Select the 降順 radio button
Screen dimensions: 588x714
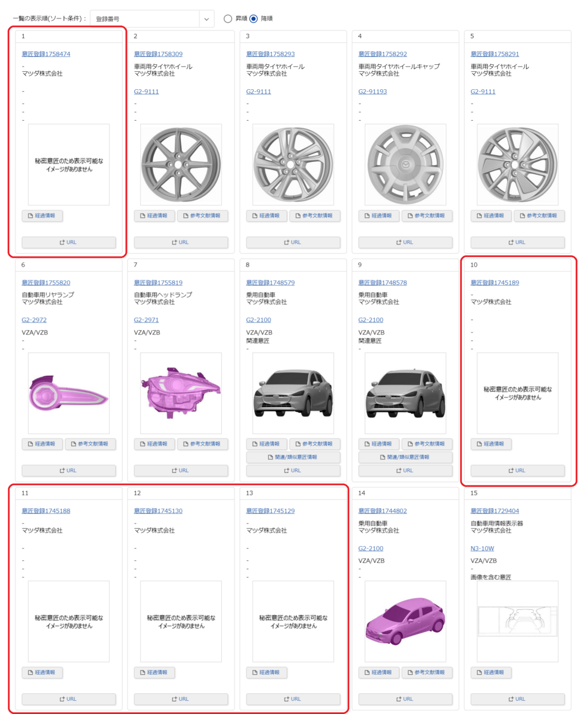pyautogui.click(x=254, y=18)
